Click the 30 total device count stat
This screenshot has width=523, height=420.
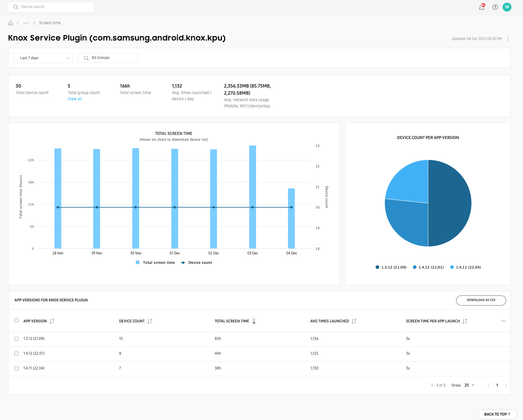point(18,86)
